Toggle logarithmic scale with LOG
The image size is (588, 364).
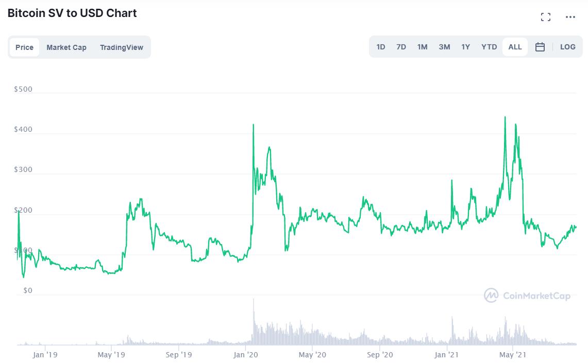[567, 46]
